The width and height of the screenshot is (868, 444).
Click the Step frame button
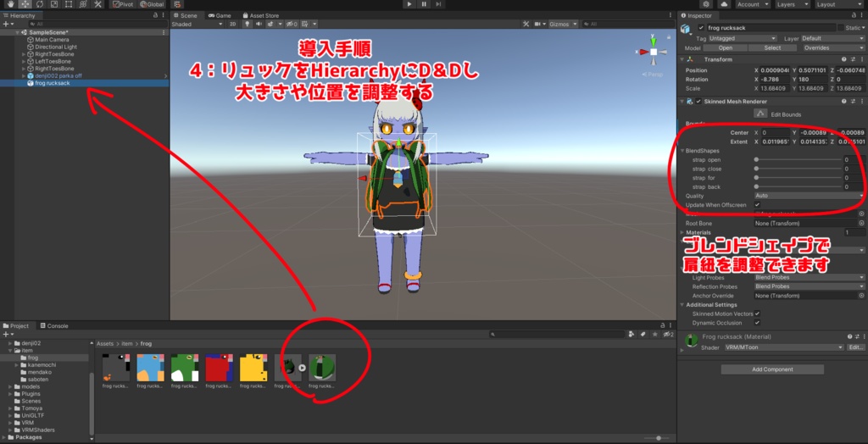click(438, 4)
